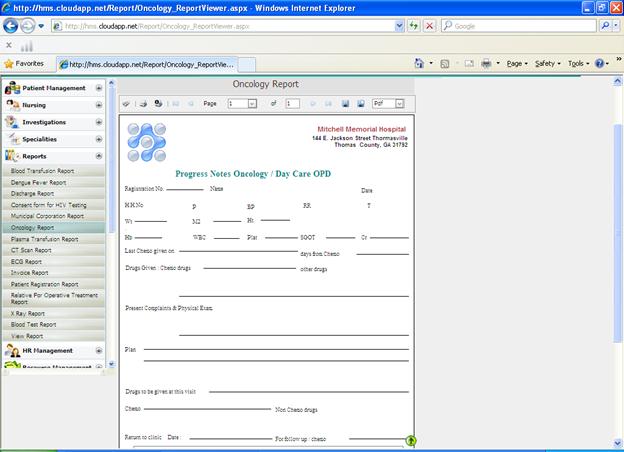
Task: Click the save/export disk icon in report toolbar
Action: (x=345, y=103)
